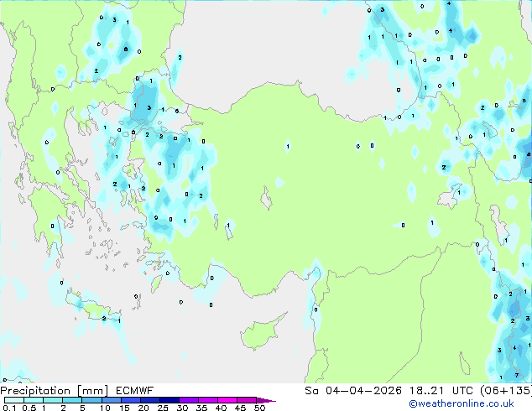This screenshot has width=532, height=411.
Task: Click the precipitation value 7 at bottom right
Action: pos(517,375)
